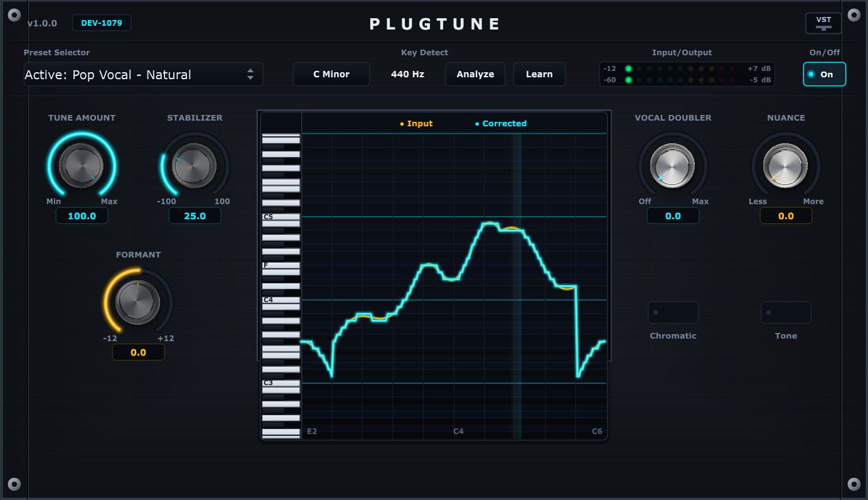Screen dimensions: 868x500
Task: Click the Vocal Doubler knob
Action: [x=673, y=166]
